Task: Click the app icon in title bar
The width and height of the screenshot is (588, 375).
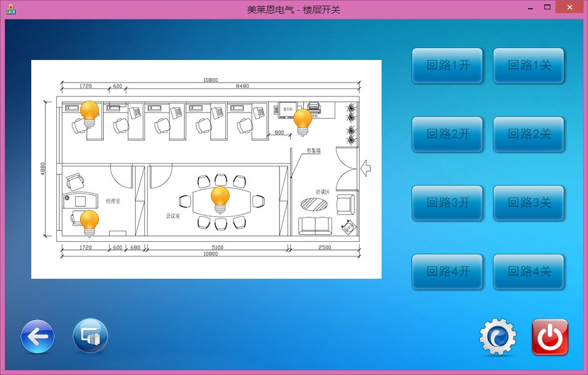Action: 11,9
